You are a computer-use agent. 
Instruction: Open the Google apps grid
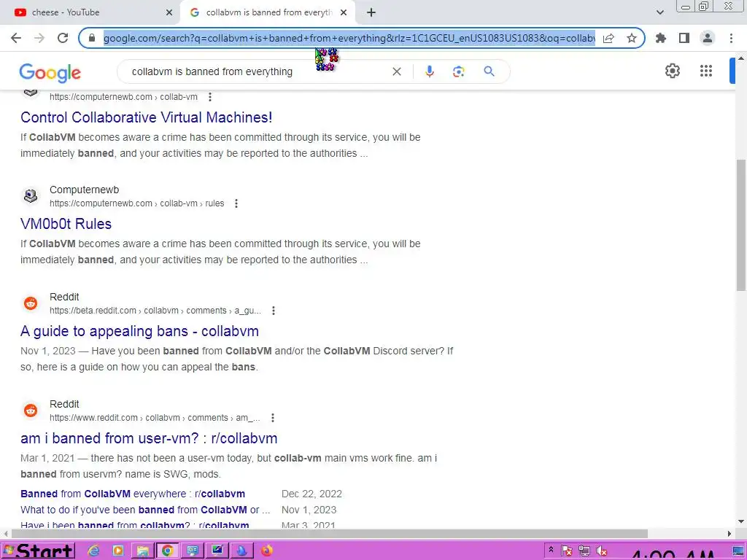point(706,71)
